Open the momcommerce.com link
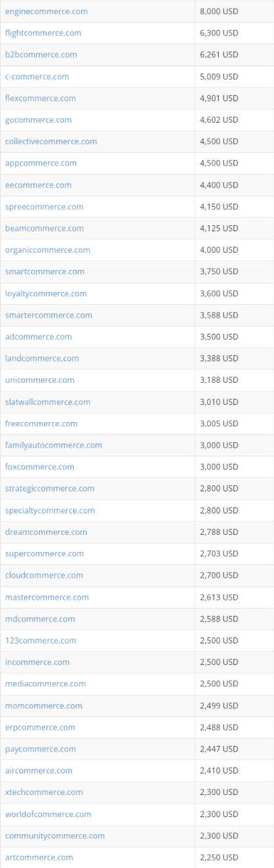 click(x=44, y=705)
